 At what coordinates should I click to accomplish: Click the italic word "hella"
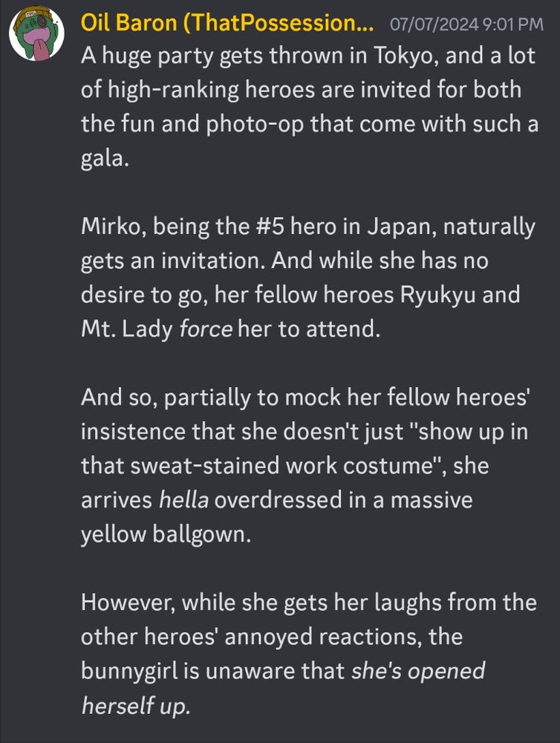[x=184, y=500]
